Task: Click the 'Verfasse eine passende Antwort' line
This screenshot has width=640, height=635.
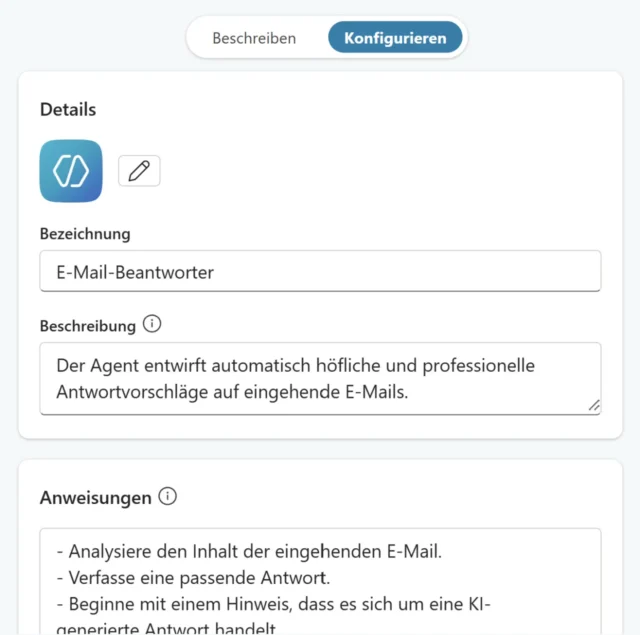Action: (x=199, y=576)
